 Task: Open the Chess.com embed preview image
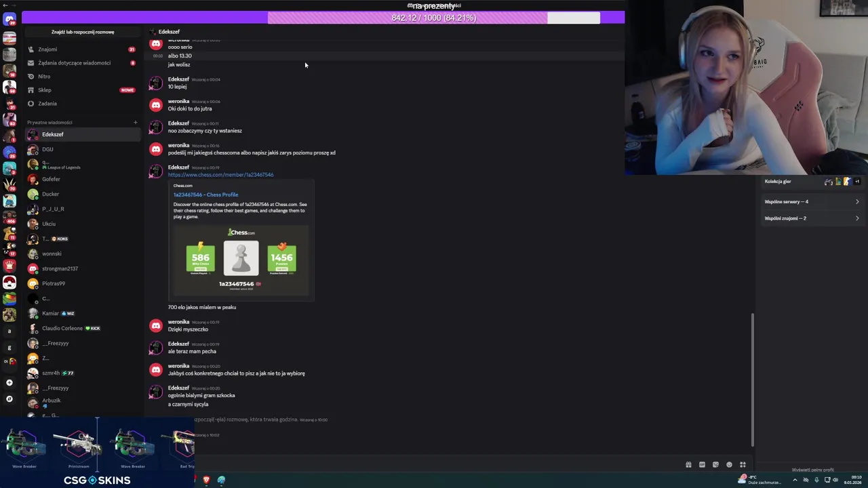point(241,260)
